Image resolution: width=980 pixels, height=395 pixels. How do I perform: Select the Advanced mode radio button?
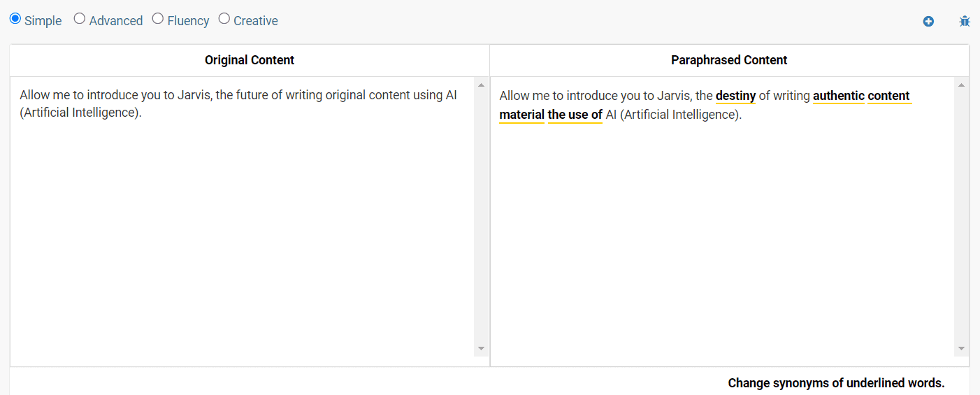click(x=80, y=19)
